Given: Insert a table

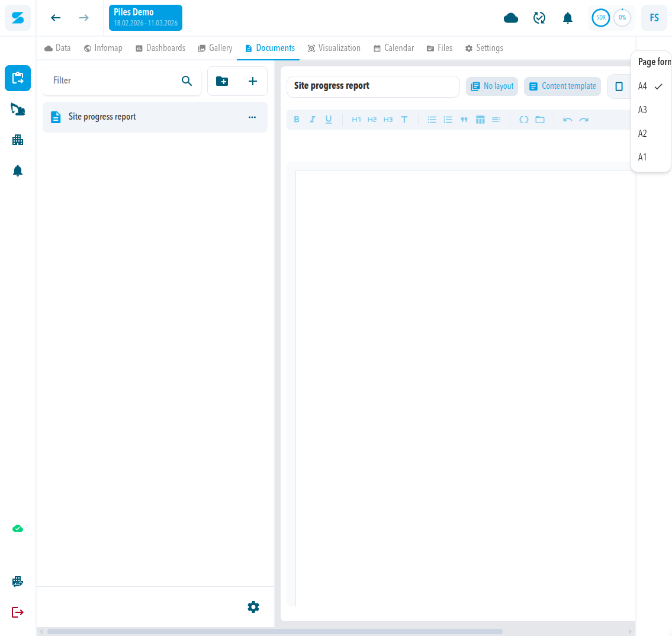Looking at the screenshot, I should coord(480,120).
